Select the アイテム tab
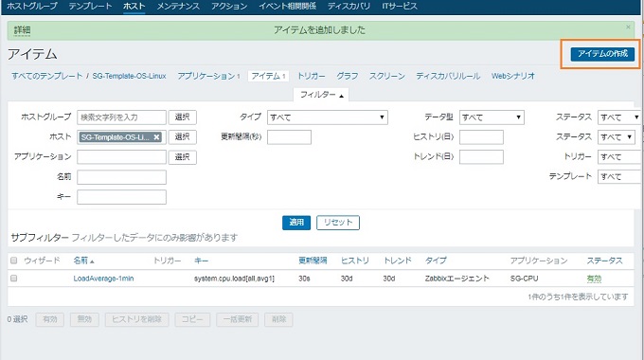This screenshot has height=360, width=644. click(x=268, y=76)
